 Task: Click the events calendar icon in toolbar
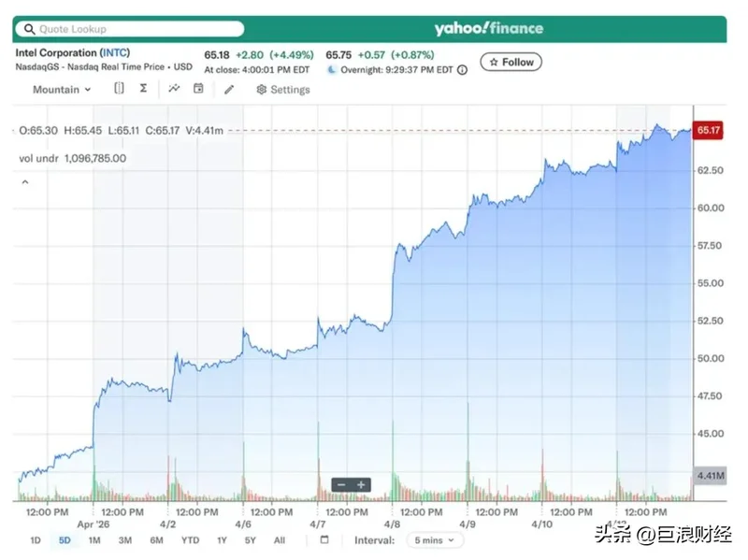(x=198, y=89)
